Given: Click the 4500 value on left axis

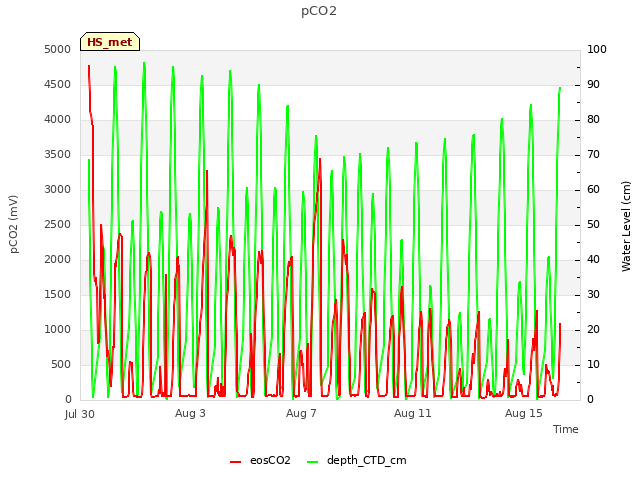Looking at the screenshot, I should (x=58, y=84).
